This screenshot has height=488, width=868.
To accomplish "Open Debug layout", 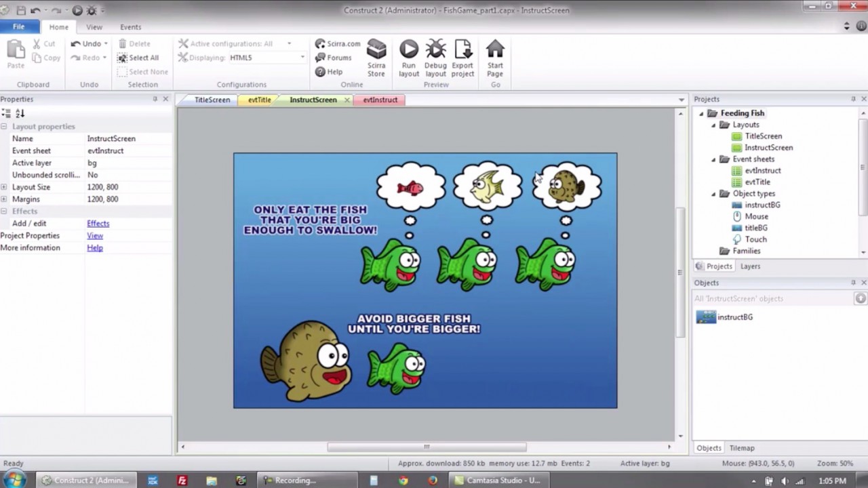I will point(435,58).
